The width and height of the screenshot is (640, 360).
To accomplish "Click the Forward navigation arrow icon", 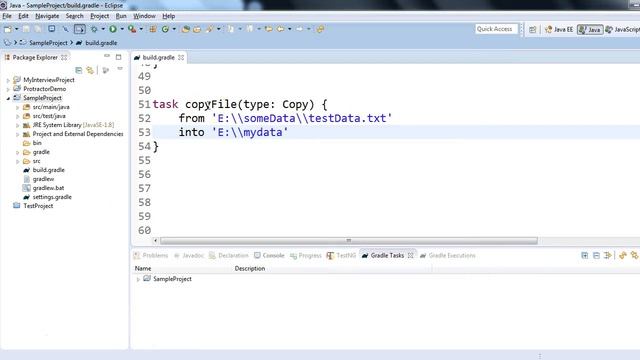I will (300, 29).
